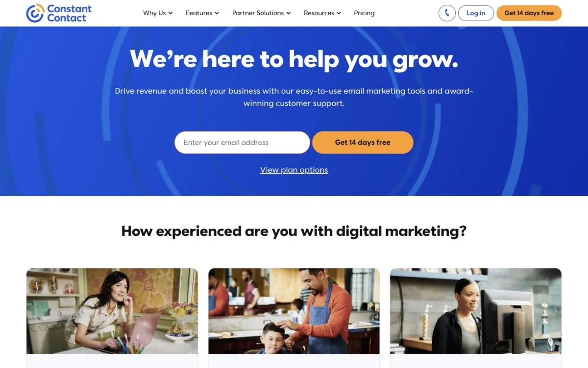Select the barber shop card image
This screenshot has width=588, height=368.
[x=294, y=311]
